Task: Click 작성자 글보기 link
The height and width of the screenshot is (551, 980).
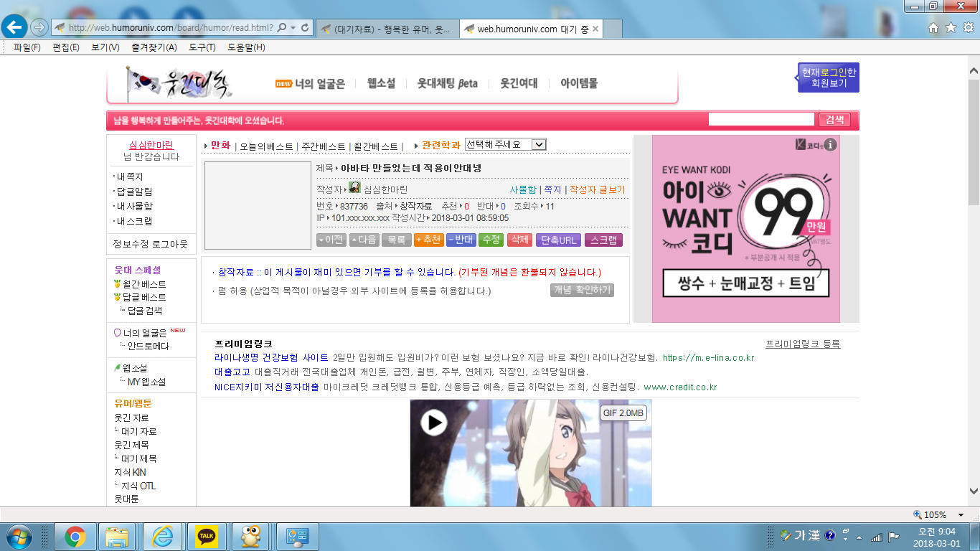Action: (597, 189)
